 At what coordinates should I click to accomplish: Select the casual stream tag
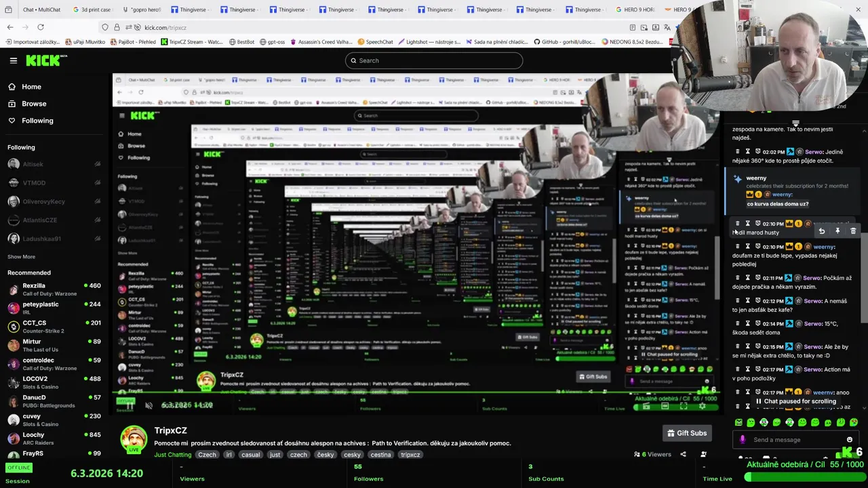(251, 455)
